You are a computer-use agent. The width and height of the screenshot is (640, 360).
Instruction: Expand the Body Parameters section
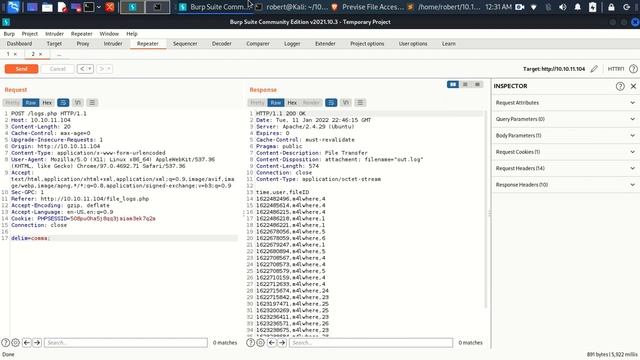coord(566,136)
